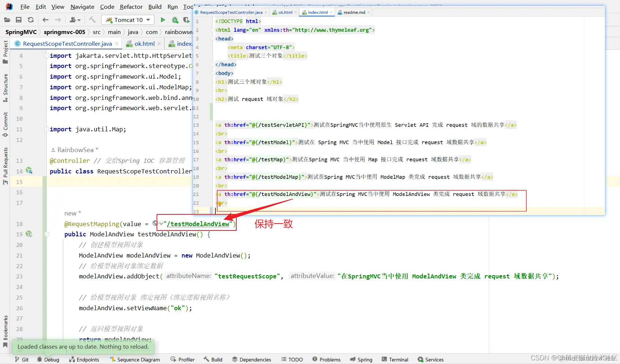Click main in the breadcrumb path
The width and height of the screenshot is (620, 364).
click(x=114, y=32)
